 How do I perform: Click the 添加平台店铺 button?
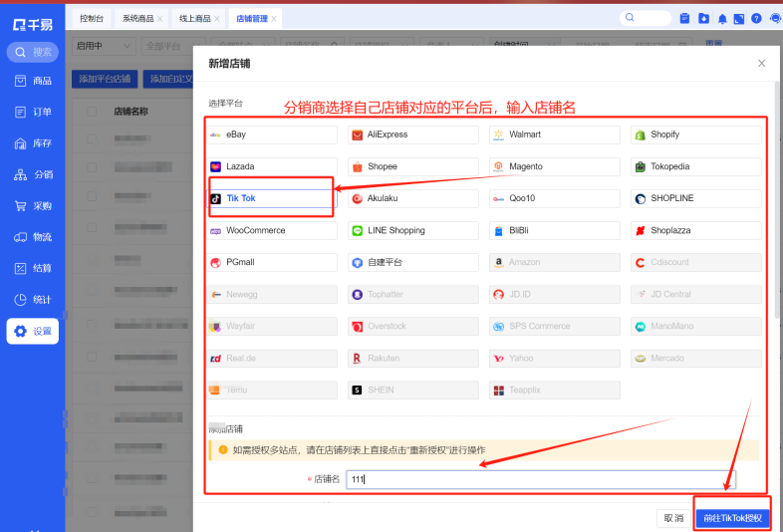[105, 79]
